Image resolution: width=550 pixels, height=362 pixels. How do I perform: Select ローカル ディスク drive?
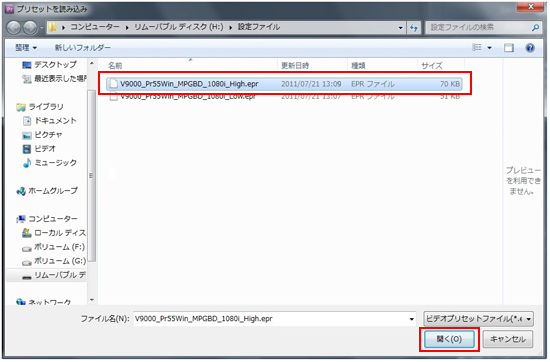point(54,233)
